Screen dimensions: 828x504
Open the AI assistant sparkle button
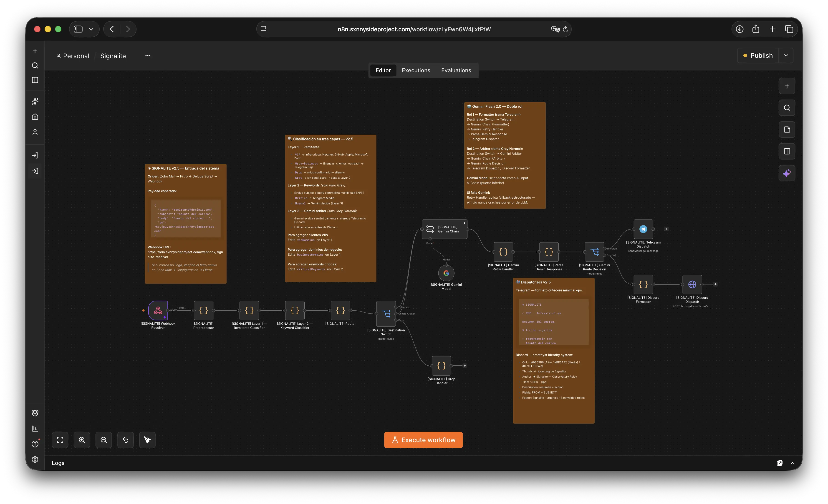[x=787, y=173]
